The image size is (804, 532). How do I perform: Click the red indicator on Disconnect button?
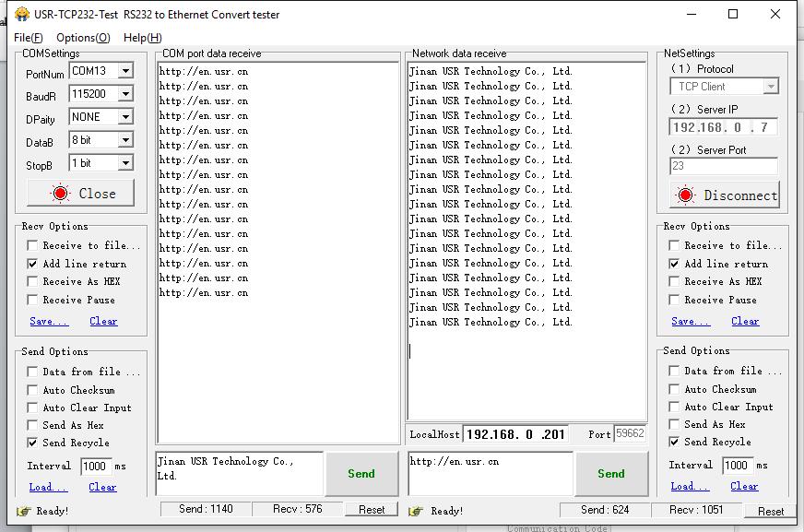(x=685, y=195)
